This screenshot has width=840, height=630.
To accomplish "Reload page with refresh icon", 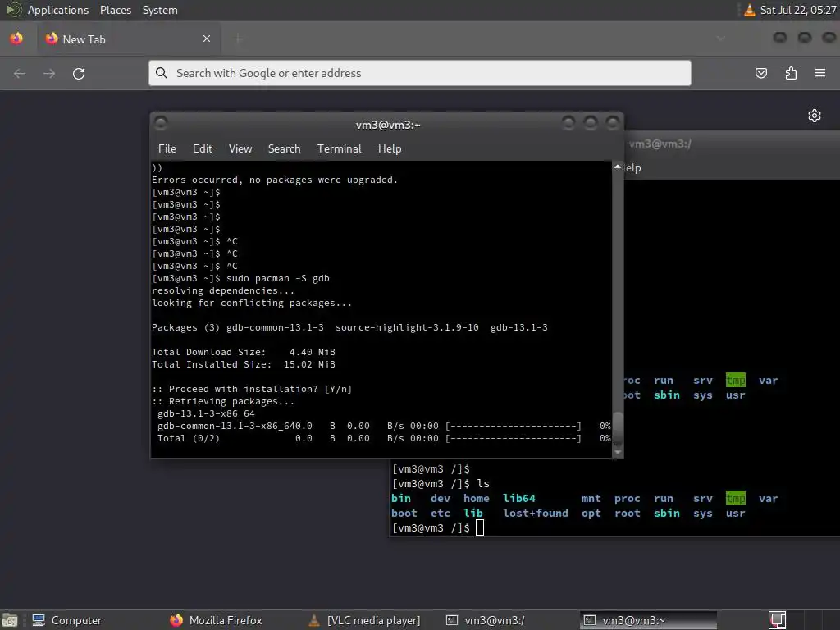I will click(79, 73).
